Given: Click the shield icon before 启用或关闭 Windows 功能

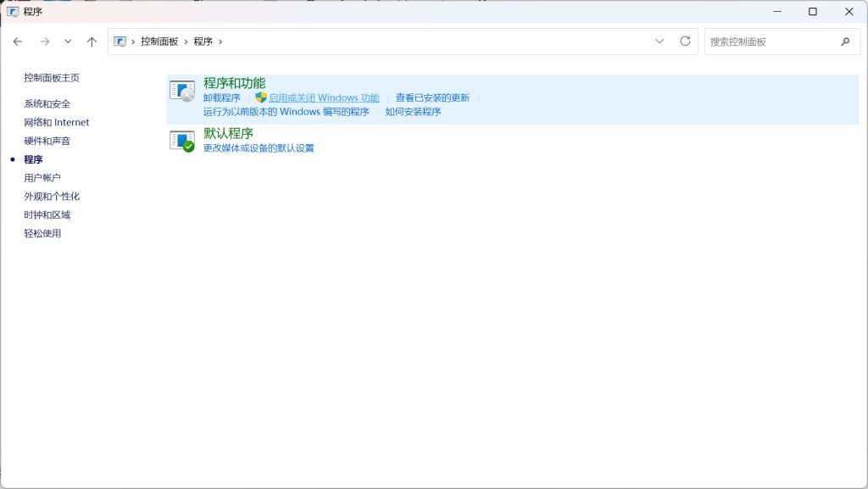Looking at the screenshot, I should click(261, 98).
